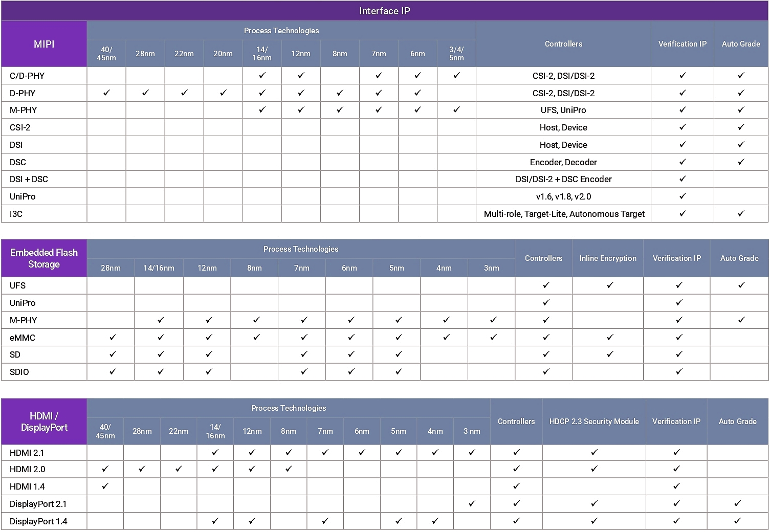Click the UFS Inline Encryption checkmark
The height and width of the screenshot is (532, 770).
click(x=609, y=285)
